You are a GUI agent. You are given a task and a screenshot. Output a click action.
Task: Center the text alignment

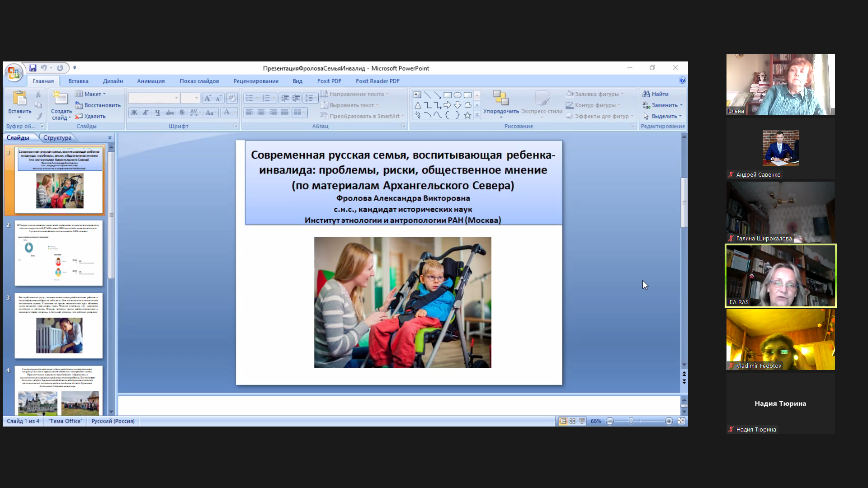[261, 113]
